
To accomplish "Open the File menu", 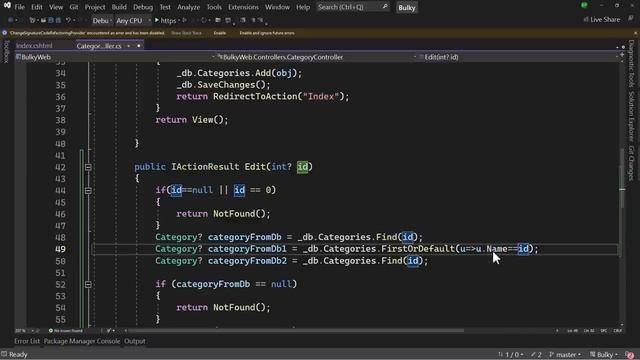I will pyautogui.click(x=19, y=7).
